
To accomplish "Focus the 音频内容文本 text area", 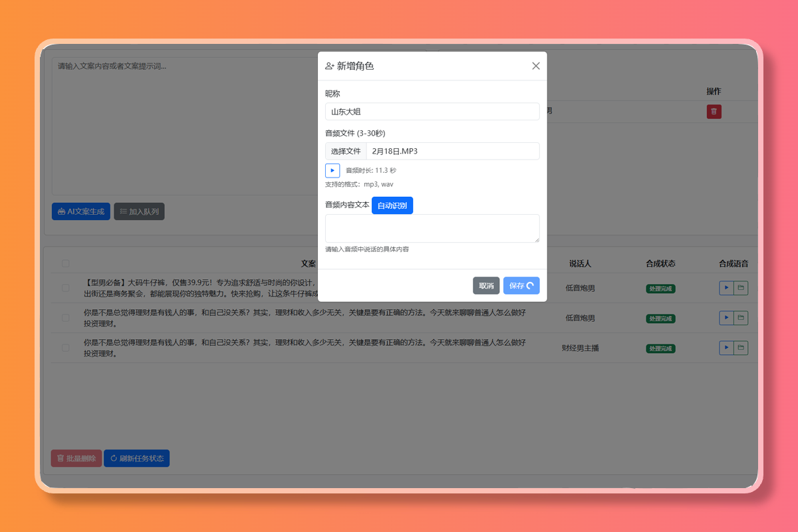I will (432, 228).
